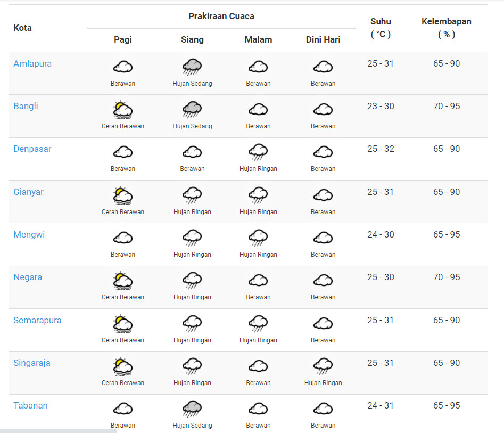Open the Mengwi city link
The width and height of the screenshot is (504, 433).
click(x=29, y=234)
